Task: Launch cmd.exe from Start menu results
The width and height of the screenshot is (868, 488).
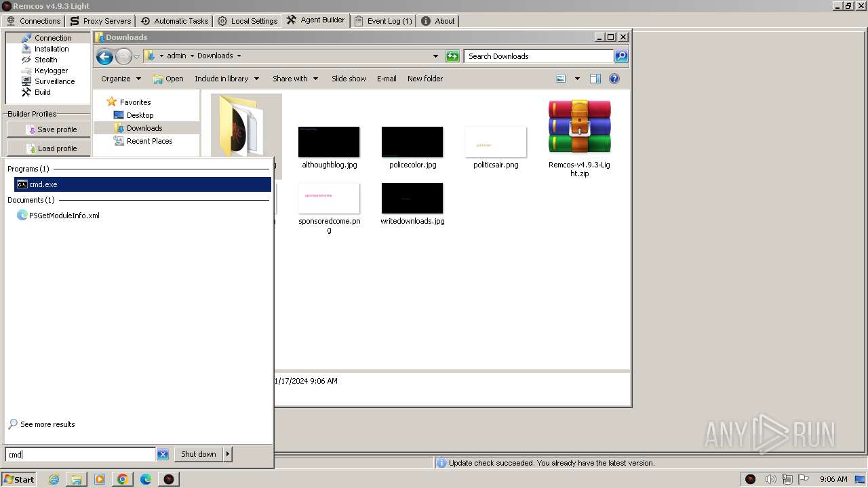Action: pos(142,184)
